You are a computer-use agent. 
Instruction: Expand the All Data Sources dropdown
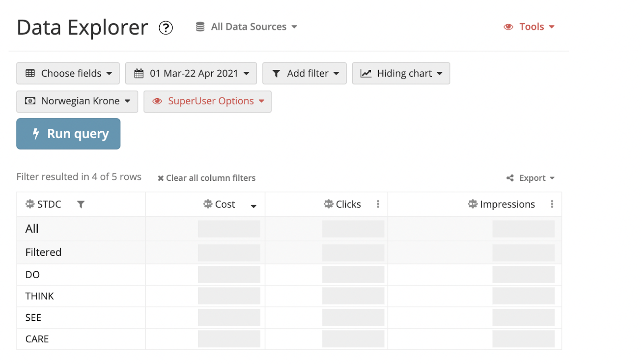[x=246, y=27]
